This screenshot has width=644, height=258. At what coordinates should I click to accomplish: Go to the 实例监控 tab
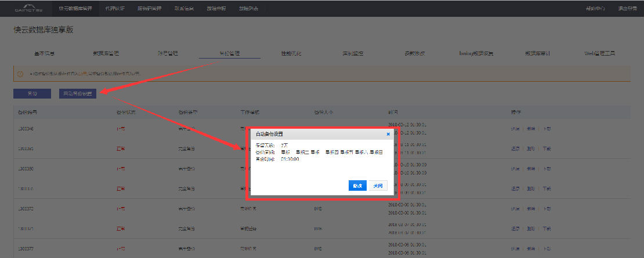pyautogui.click(x=353, y=53)
